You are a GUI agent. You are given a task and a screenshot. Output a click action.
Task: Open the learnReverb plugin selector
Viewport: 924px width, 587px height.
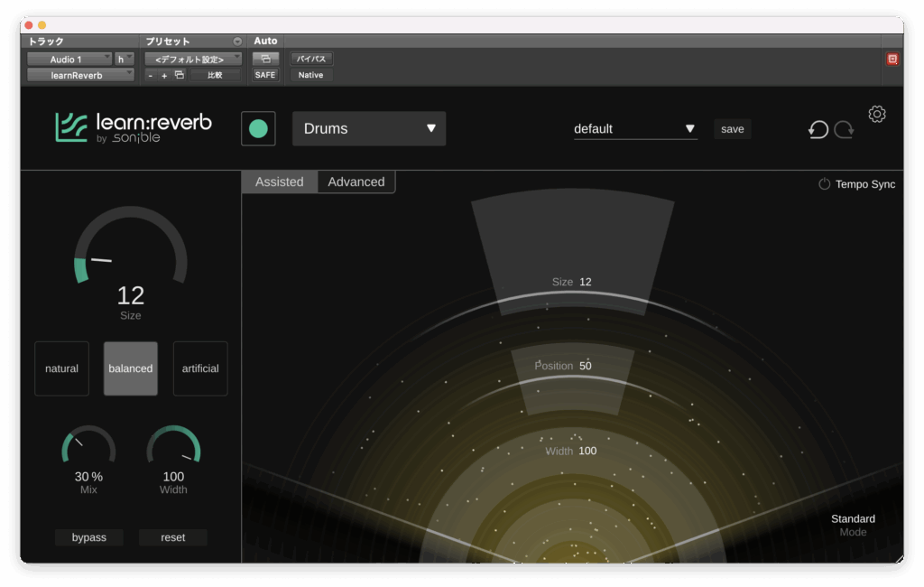tap(80, 76)
